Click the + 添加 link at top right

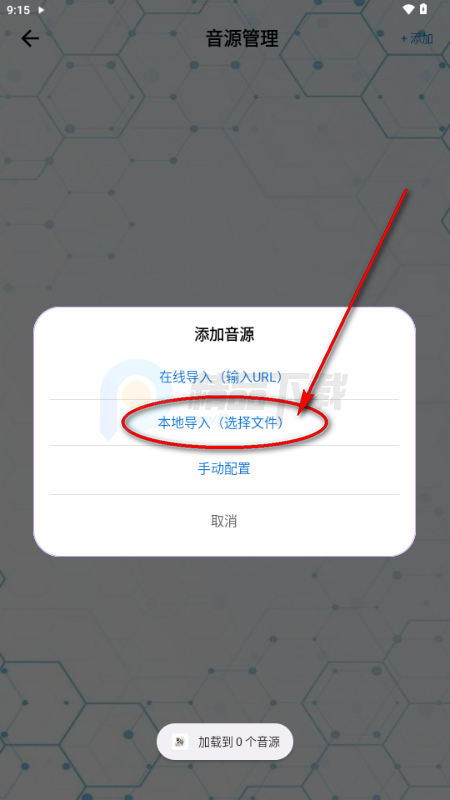coord(417,39)
